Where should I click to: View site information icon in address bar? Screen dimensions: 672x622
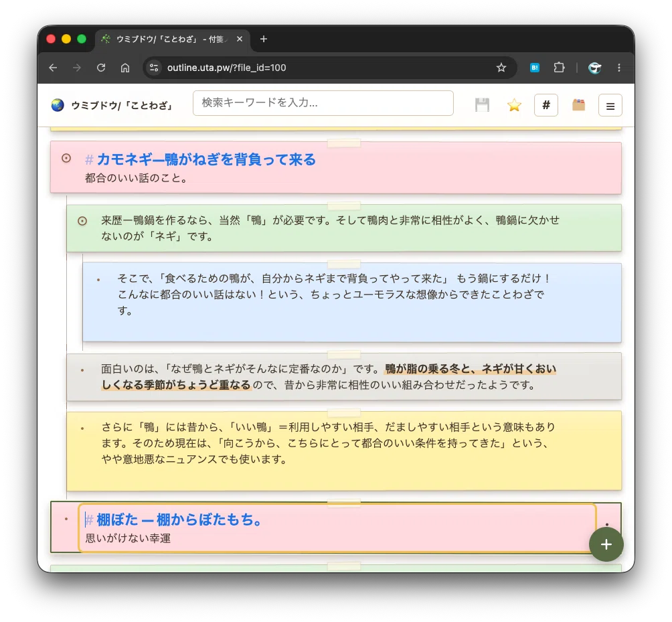[154, 68]
